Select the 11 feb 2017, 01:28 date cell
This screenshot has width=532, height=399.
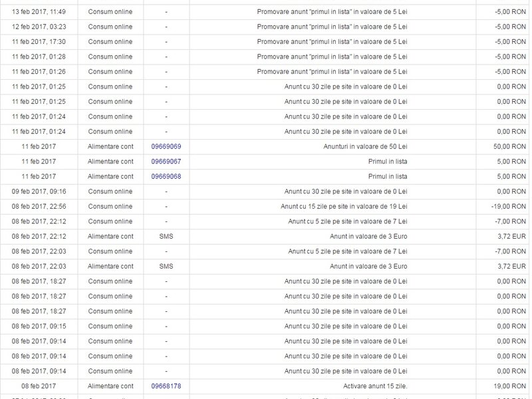coord(39,57)
